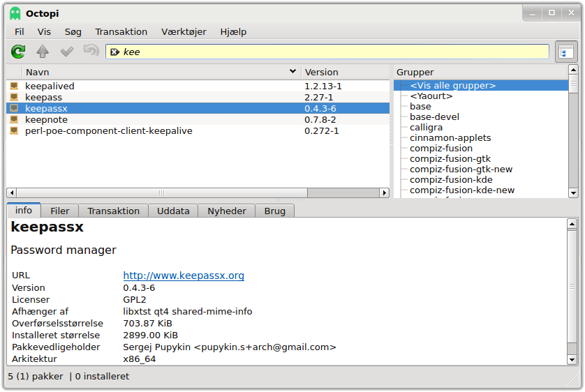Click the green sync database icon
Viewport: 585px width, 392px height.
click(18, 52)
